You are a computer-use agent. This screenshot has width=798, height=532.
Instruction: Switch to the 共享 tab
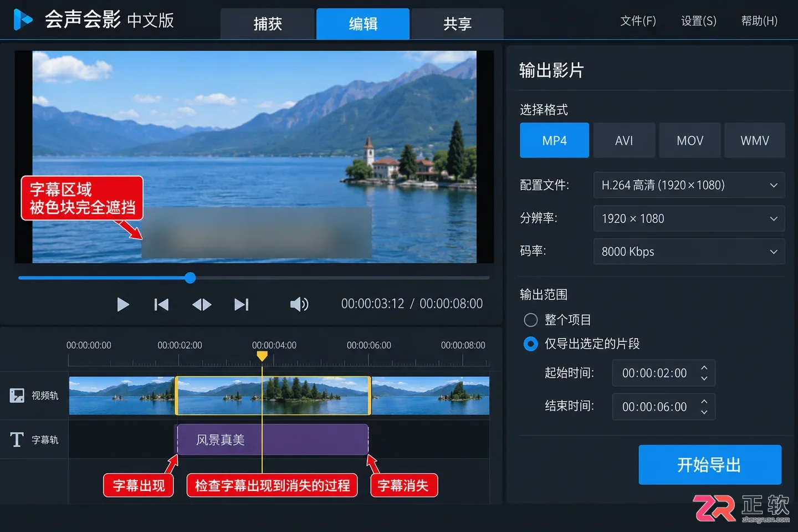coord(457,24)
